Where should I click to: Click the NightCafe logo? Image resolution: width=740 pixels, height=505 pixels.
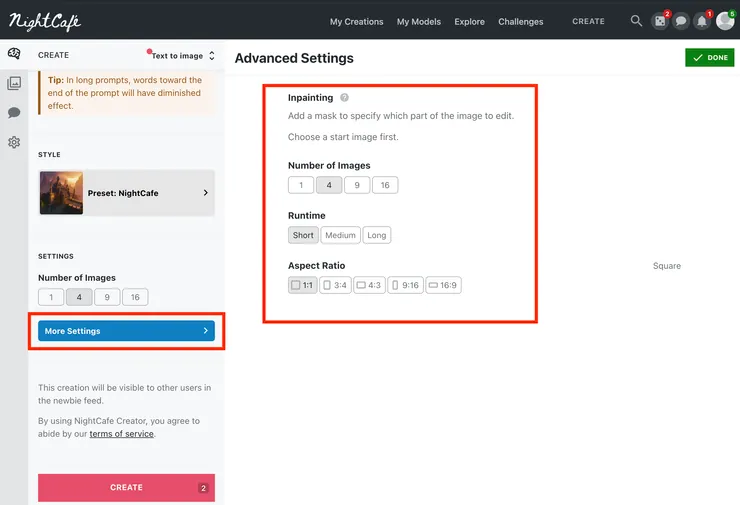45,21
